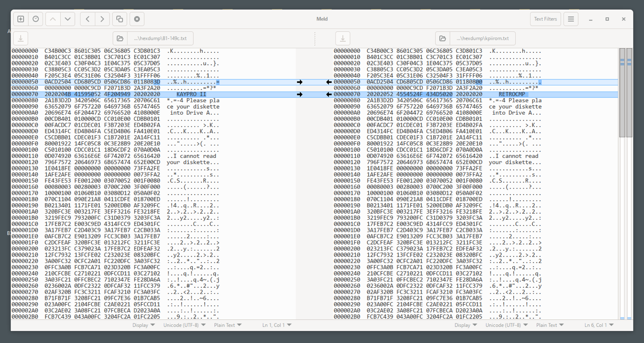This screenshot has height=343, width=644.
Task: Click the right chevron toolbar button
Action: coord(102,19)
